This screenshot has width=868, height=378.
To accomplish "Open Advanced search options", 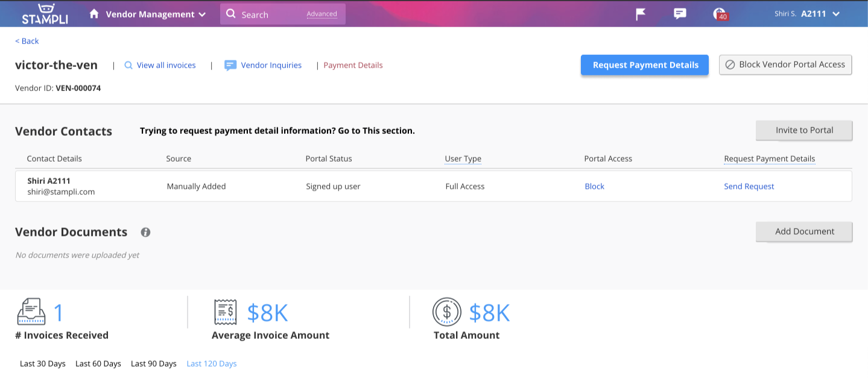I will 322,14.
